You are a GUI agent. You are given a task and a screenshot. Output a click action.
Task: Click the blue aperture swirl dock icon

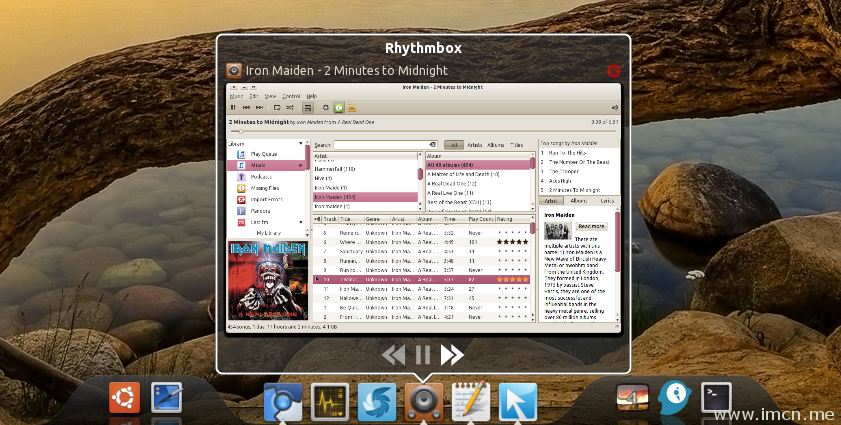377,402
